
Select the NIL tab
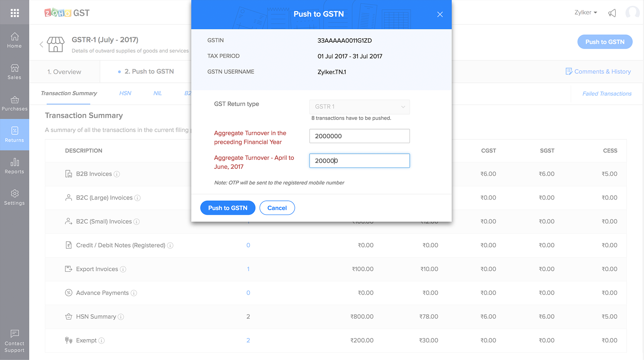click(157, 93)
